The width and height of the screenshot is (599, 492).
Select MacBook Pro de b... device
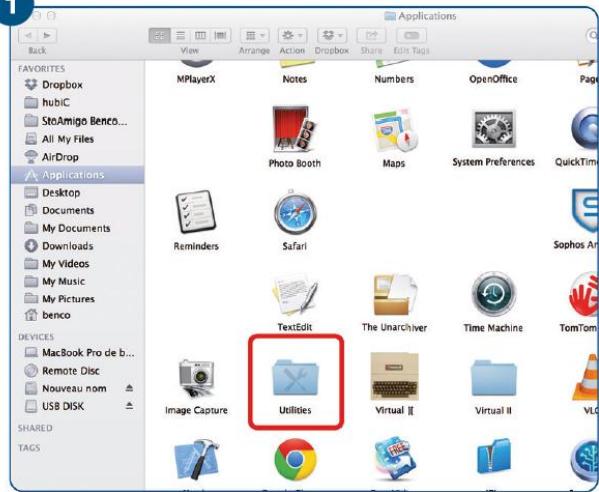[x=78, y=352]
